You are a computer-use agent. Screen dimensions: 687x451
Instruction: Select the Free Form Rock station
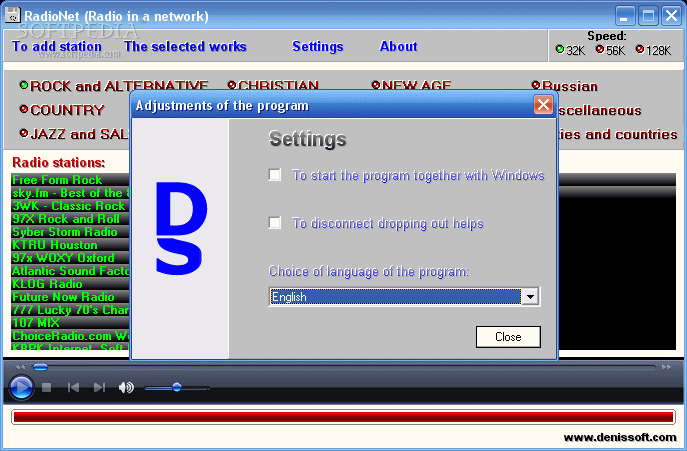(x=71, y=180)
